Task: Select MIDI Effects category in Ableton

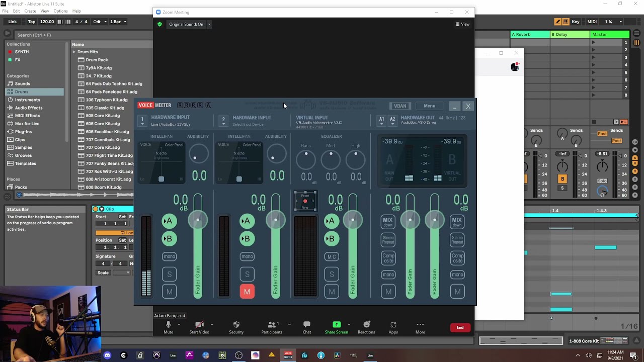Action: point(27,116)
